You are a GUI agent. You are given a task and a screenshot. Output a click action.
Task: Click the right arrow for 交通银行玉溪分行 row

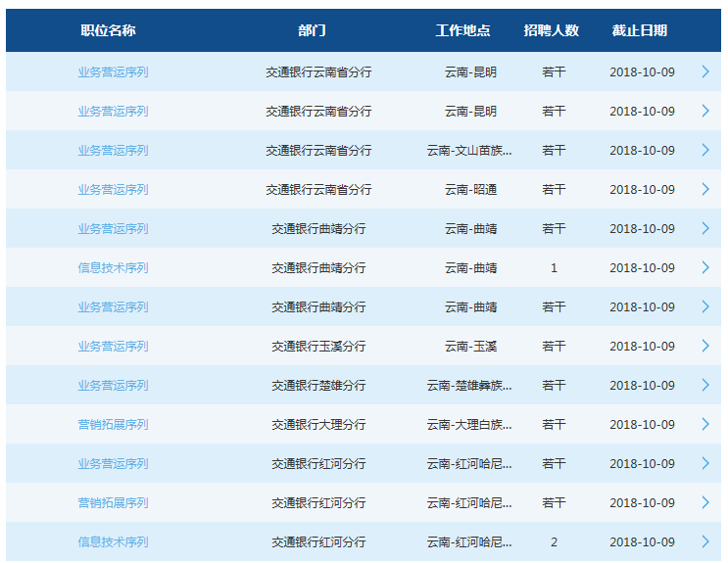[705, 346]
